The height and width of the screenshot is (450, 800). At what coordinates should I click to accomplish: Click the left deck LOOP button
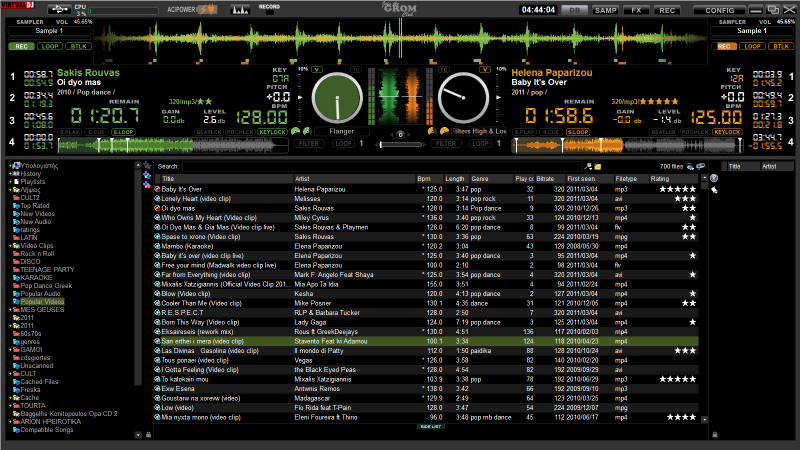(343, 144)
